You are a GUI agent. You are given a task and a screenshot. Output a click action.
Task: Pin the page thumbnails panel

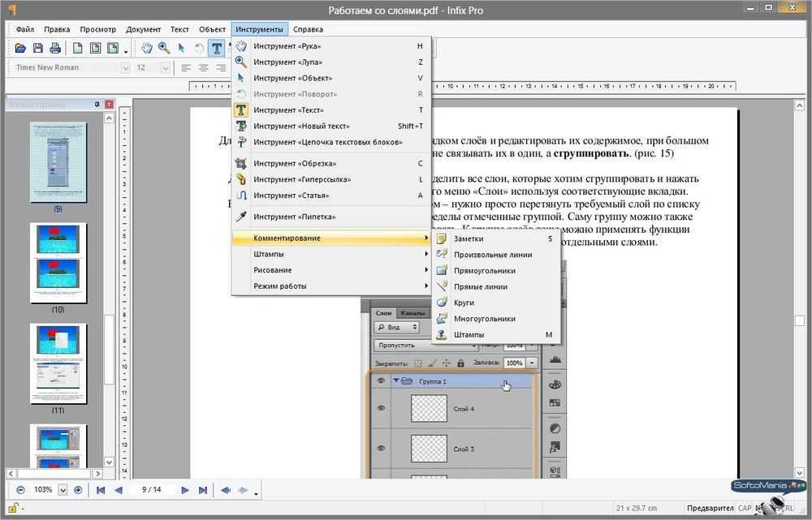[x=97, y=104]
